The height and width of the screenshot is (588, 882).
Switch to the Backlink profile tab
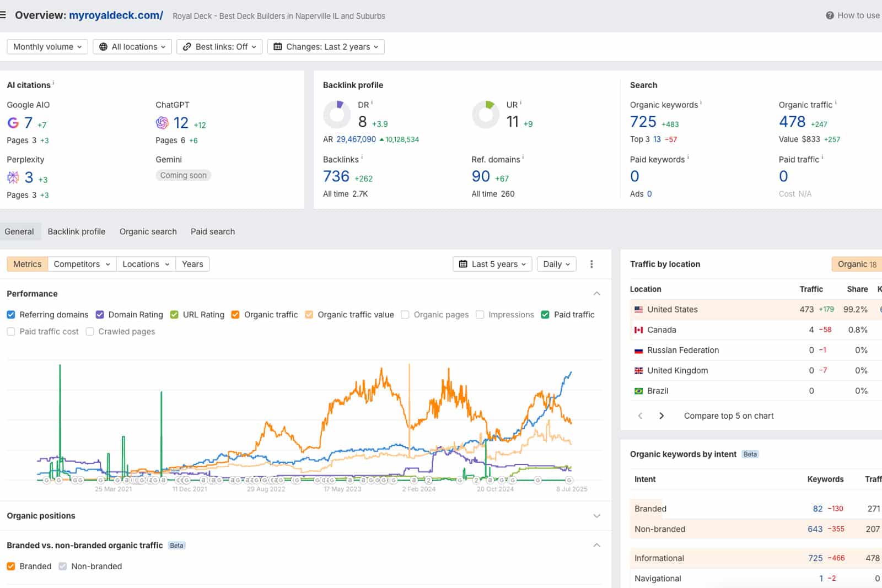click(x=77, y=231)
